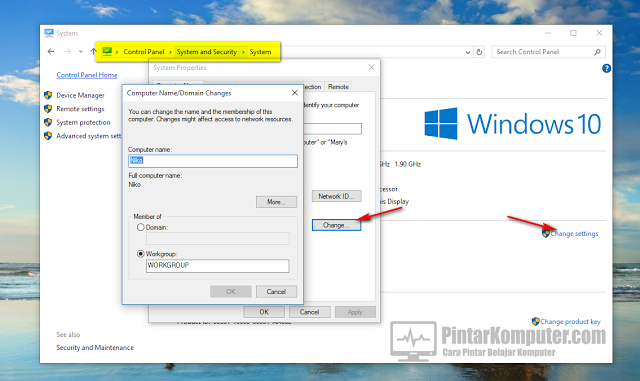The image size is (640, 381).
Task: Switch to the Remote tab
Action: click(x=338, y=87)
